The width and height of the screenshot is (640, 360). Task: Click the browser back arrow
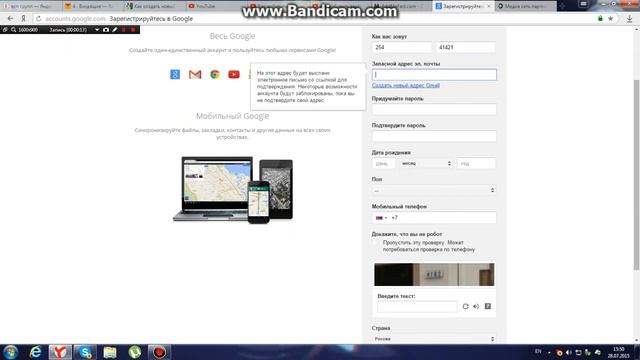click(x=10, y=18)
